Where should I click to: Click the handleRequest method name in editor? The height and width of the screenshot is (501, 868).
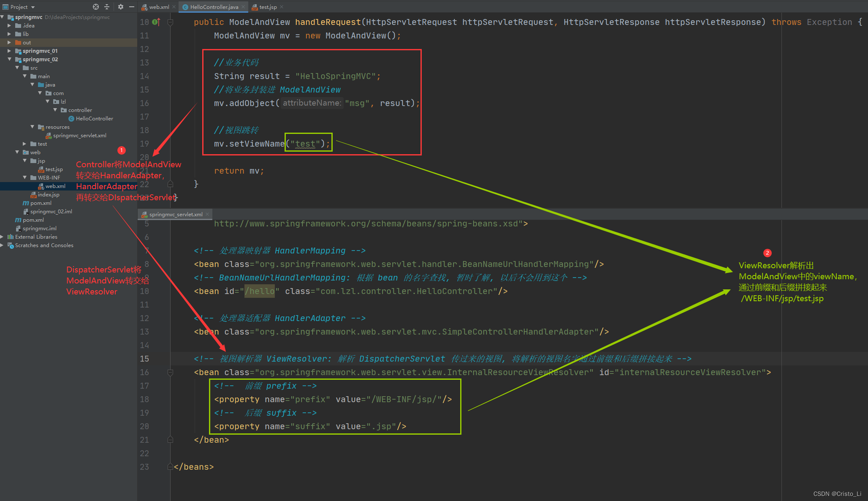pos(328,22)
